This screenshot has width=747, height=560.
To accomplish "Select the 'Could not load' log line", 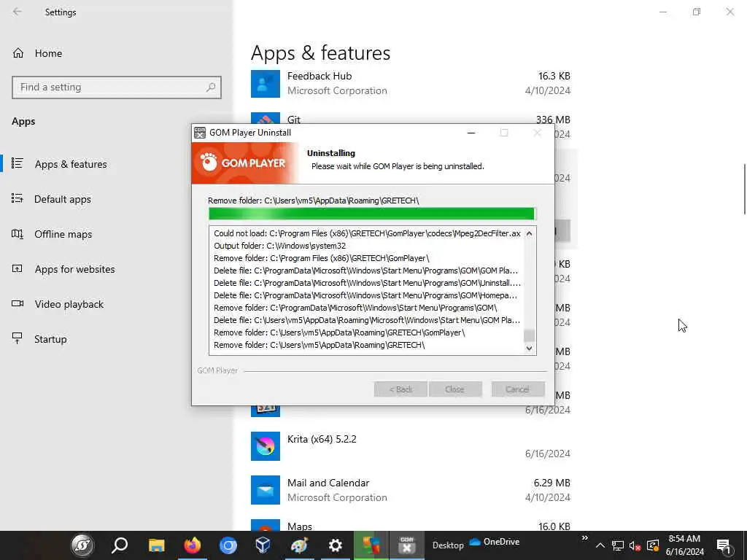I will 367,233.
